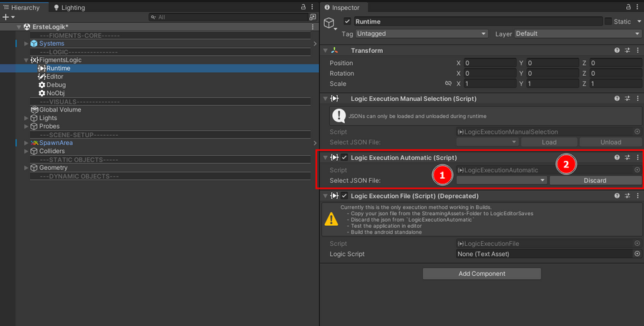The height and width of the screenshot is (326, 644).
Task: Open the Layer dropdown showing Default
Action: click(578, 34)
